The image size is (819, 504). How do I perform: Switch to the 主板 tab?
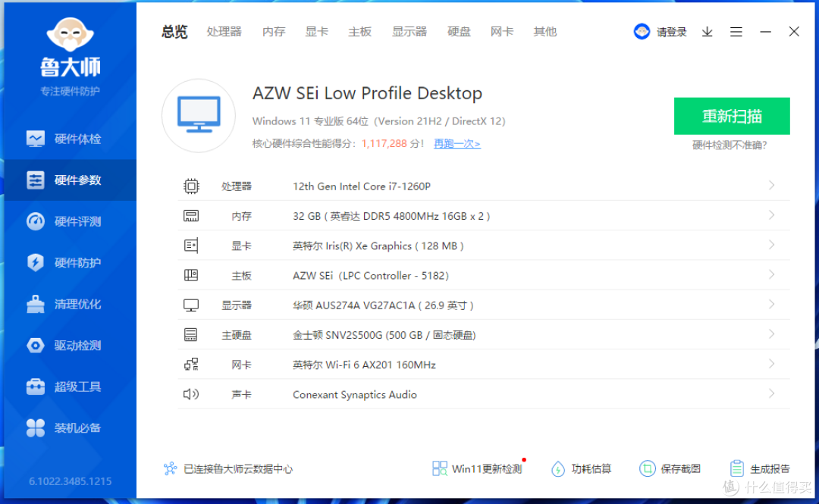(360, 32)
